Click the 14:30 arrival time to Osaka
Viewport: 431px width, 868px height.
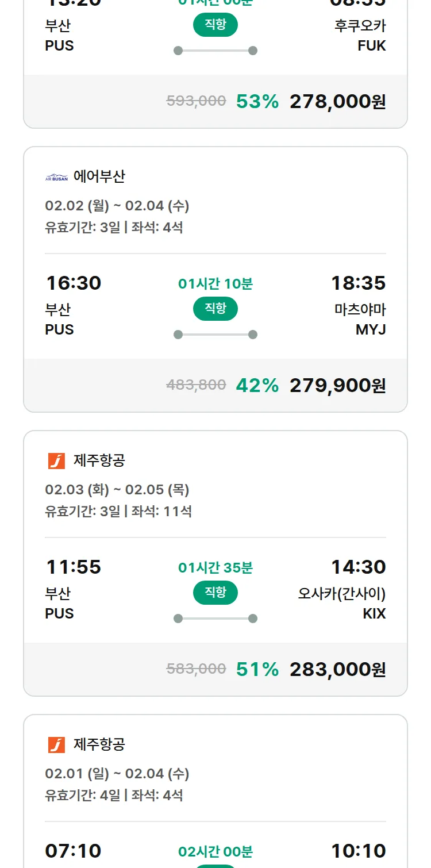click(x=358, y=567)
